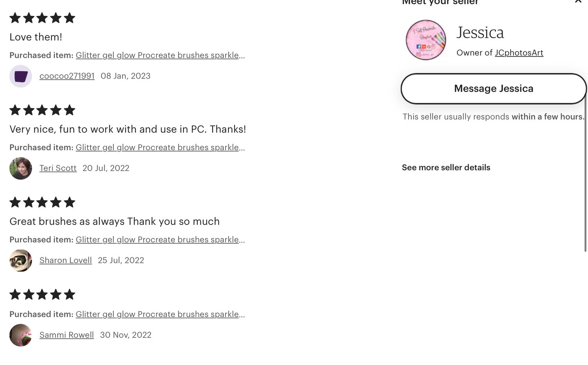This screenshot has height=365, width=588.
Task: Visit Sammi Rowell's profile name link
Action: (67, 335)
